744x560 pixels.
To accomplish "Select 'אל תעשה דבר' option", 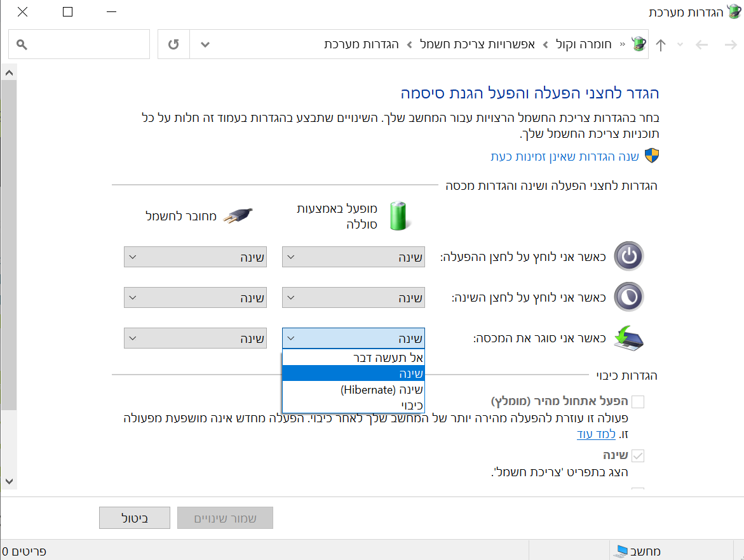I will pyautogui.click(x=353, y=357).
